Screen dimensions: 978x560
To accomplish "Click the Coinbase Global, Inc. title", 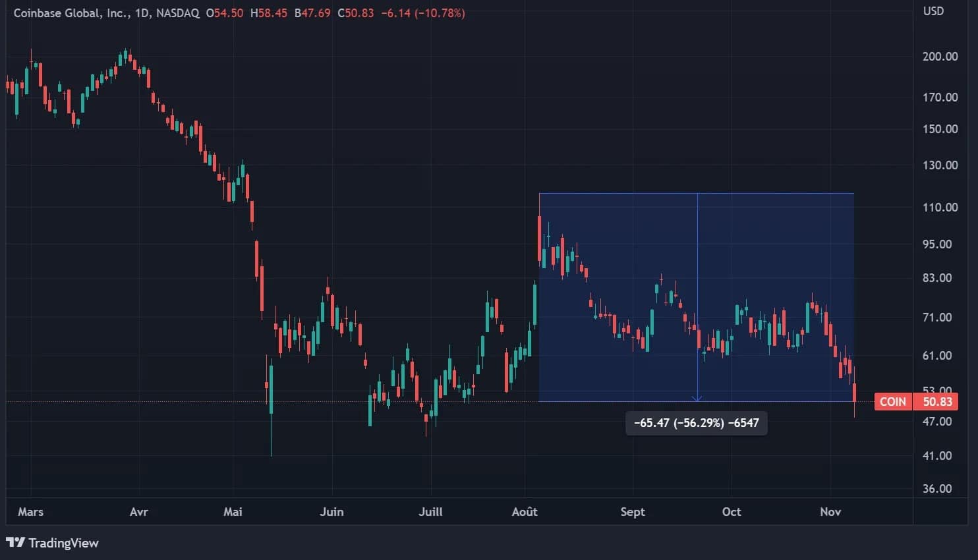I will point(71,13).
